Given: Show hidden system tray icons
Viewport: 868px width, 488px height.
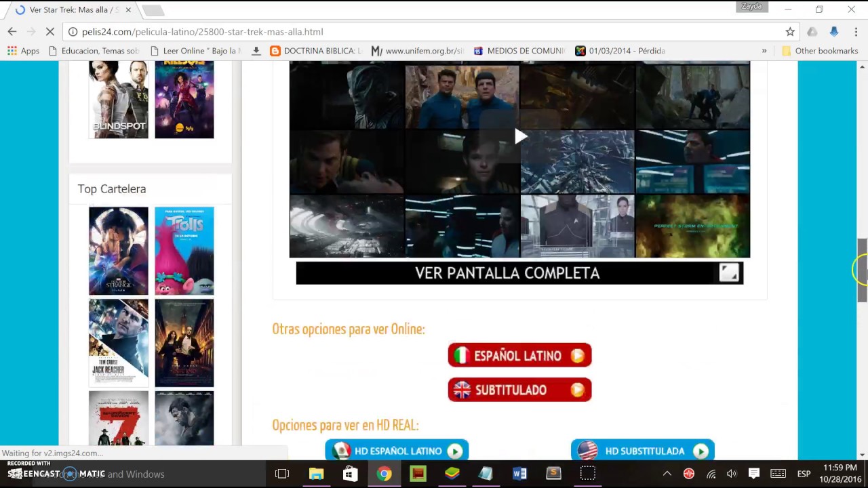Looking at the screenshot, I should (x=667, y=474).
